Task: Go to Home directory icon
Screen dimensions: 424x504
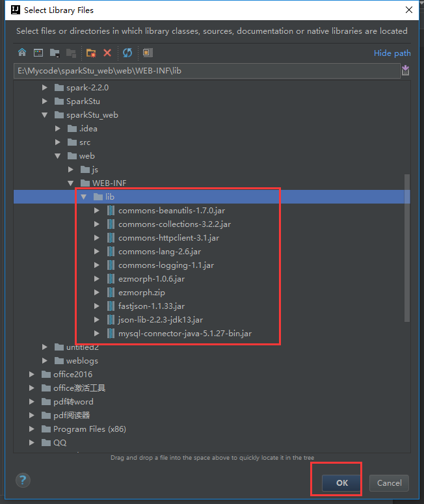Action: pyautogui.click(x=22, y=53)
